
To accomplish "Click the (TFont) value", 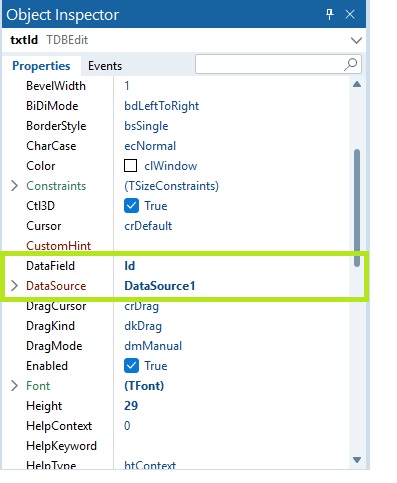I will (x=144, y=386).
